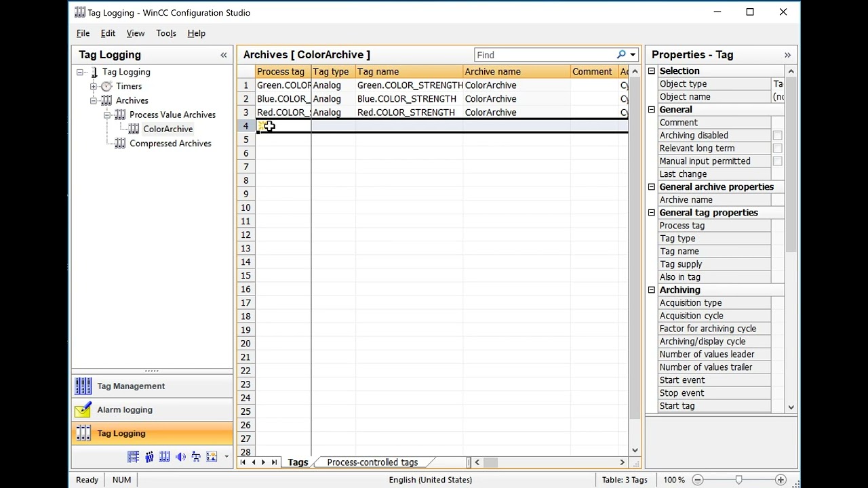Click the zoom out minus icon
The image size is (868, 488).
tap(697, 480)
